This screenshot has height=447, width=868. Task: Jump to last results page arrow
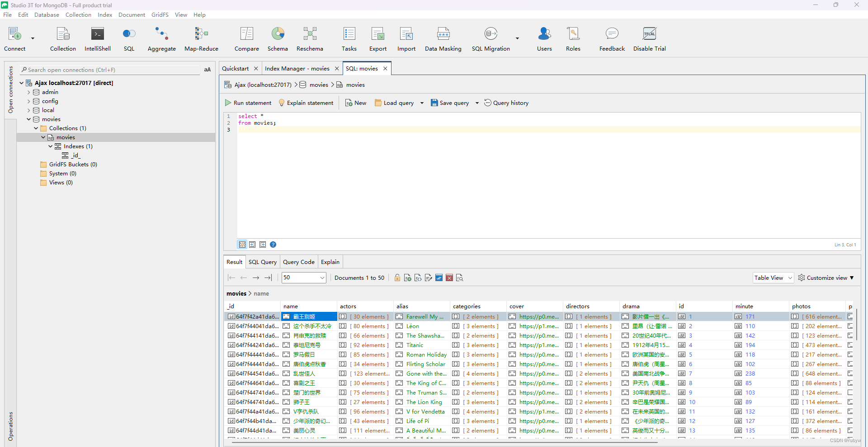click(268, 278)
